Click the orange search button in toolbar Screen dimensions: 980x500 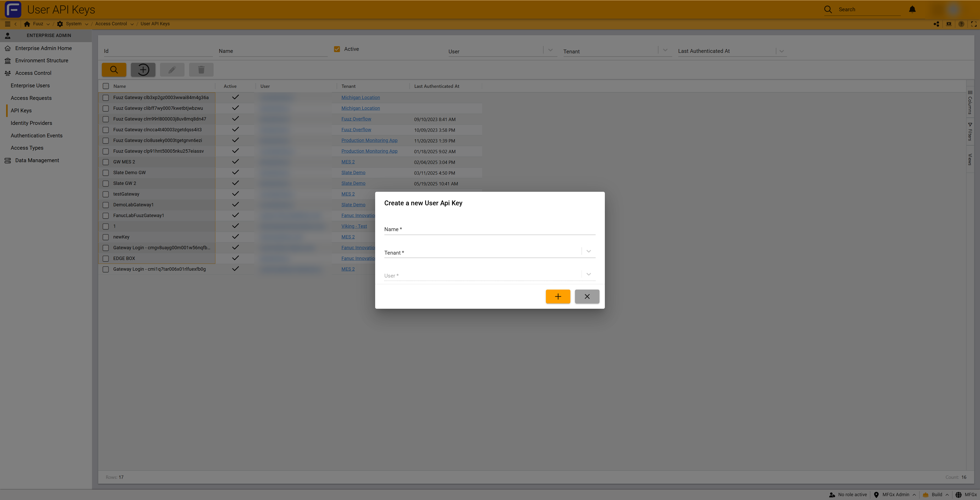[x=114, y=70]
